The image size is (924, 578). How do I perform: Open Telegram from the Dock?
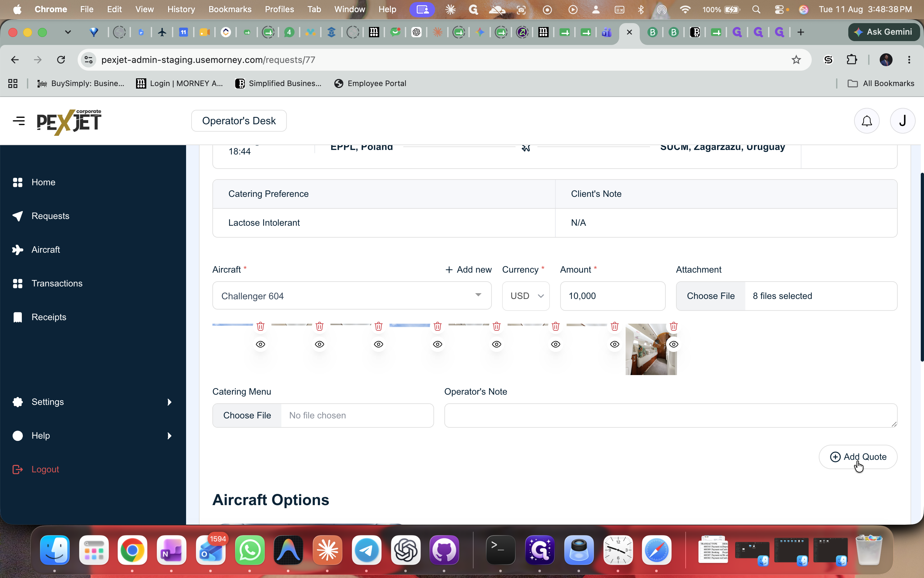click(x=366, y=550)
